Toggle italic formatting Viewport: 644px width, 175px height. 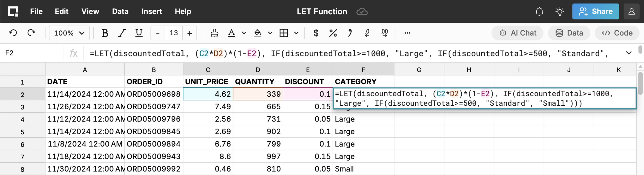coord(122,33)
